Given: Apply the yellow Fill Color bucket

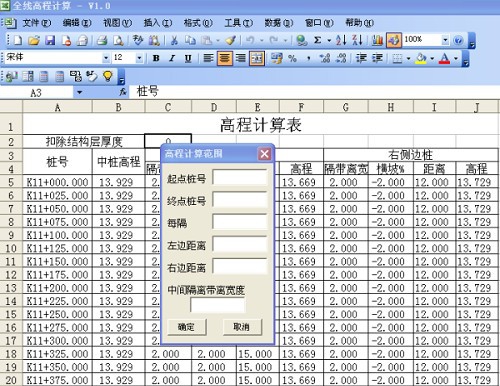Looking at the screenshot, I should [421, 59].
